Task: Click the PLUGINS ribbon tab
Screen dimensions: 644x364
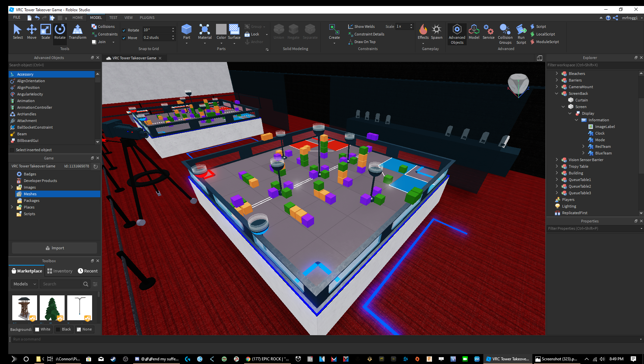Action: [x=146, y=17]
